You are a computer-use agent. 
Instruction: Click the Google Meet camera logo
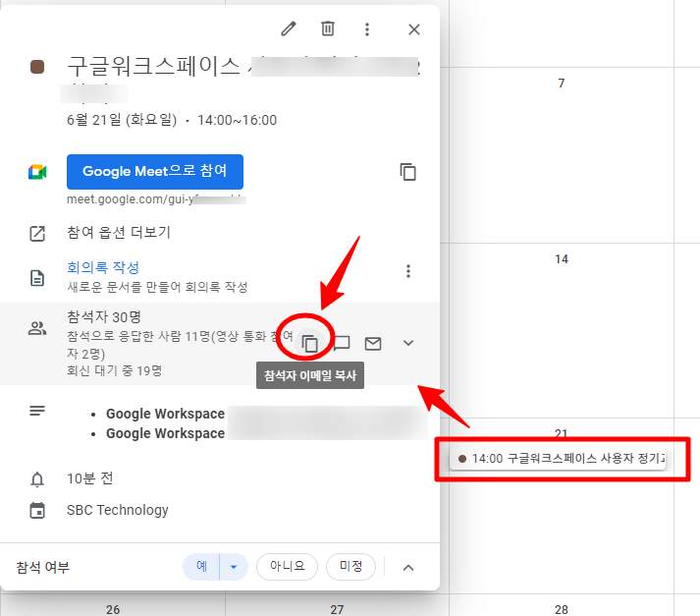point(37,172)
